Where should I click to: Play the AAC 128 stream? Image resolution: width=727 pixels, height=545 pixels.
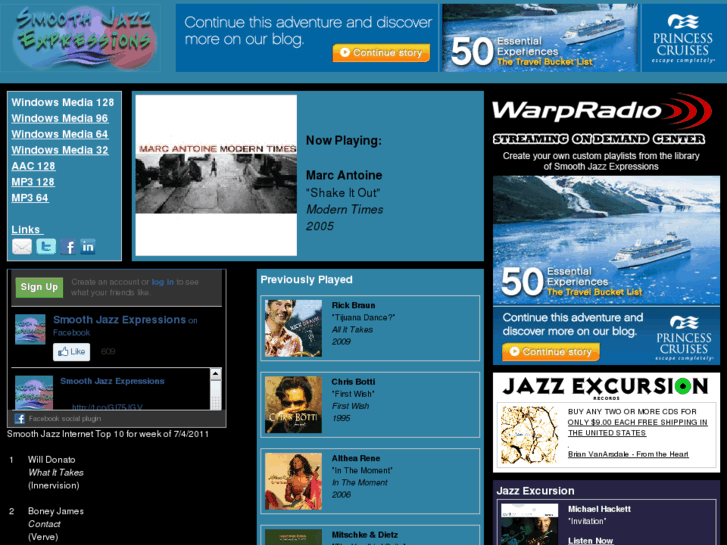33,166
